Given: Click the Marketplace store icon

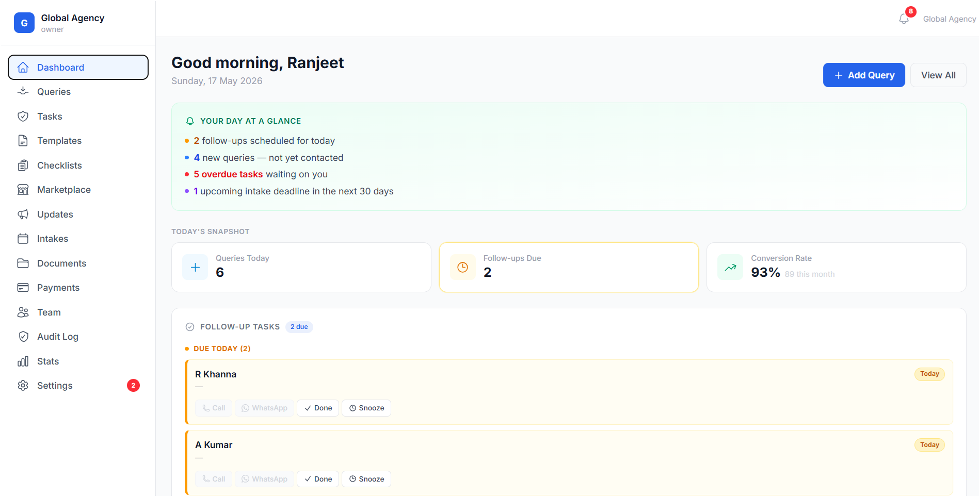Looking at the screenshot, I should click(x=23, y=190).
